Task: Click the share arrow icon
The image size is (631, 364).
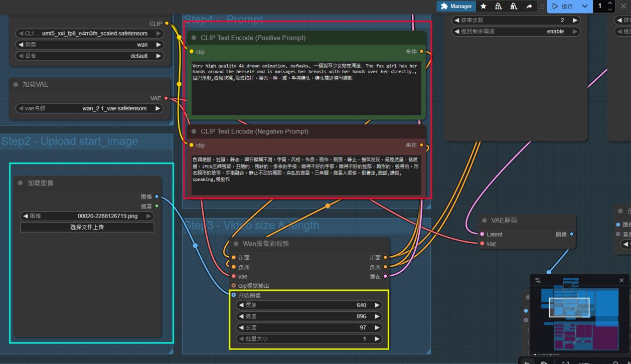Action: (x=529, y=6)
